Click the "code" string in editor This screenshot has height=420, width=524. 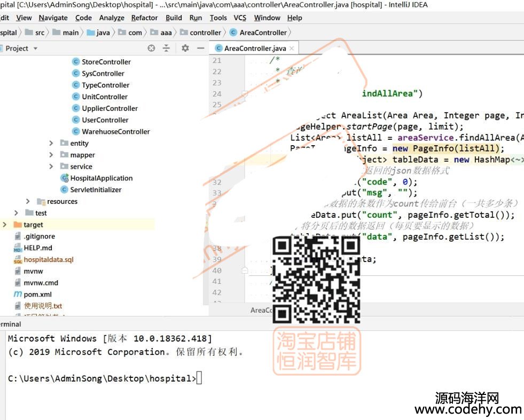click(x=377, y=182)
